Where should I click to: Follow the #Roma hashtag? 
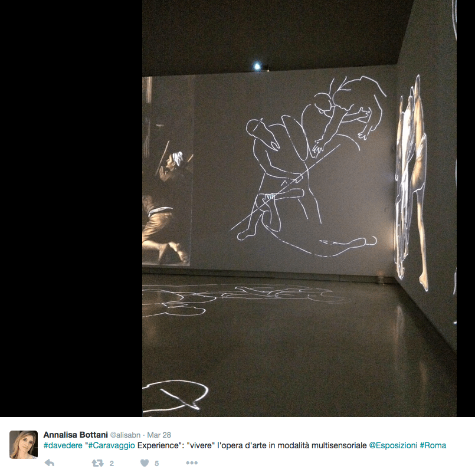[x=433, y=445]
